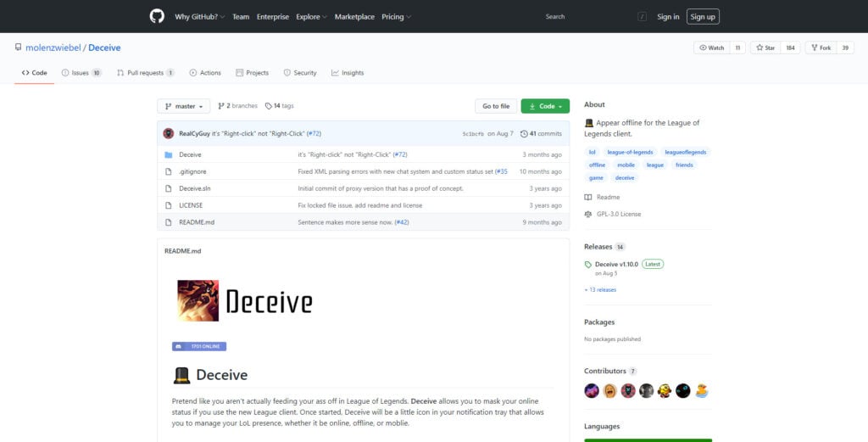Viewport: 868px width, 442px height.
Task: Switch to the Insights tab
Action: 348,73
